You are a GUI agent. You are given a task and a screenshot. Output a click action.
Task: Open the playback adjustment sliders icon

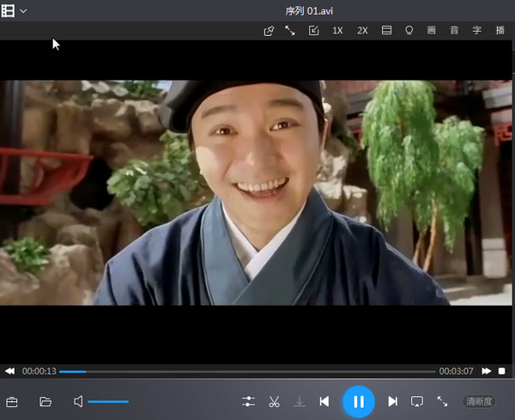click(x=248, y=401)
